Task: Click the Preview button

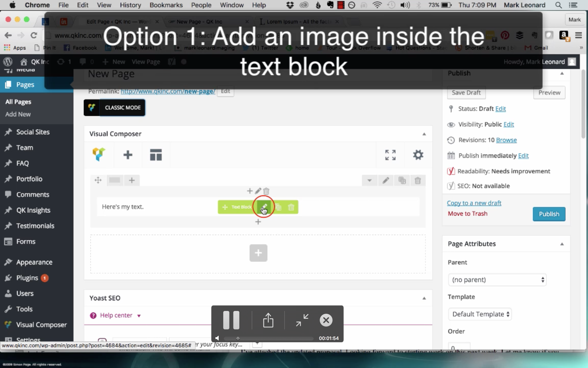Action: tap(549, 93)
